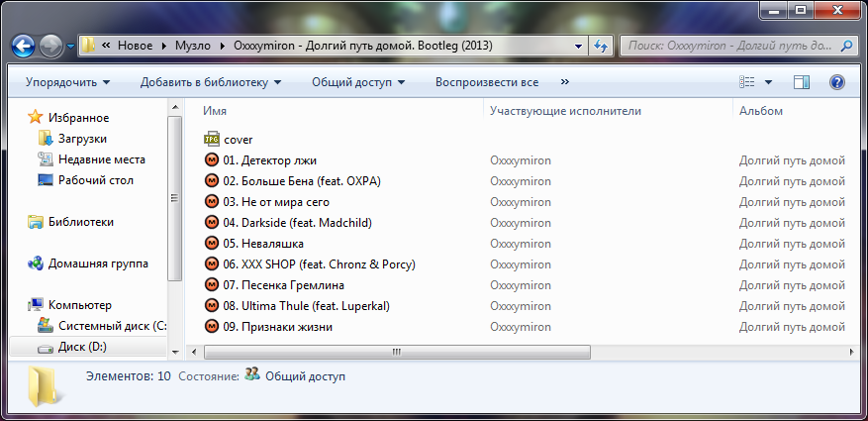Click the Загрузки folder icon
Image resolution: width=868 pixels, height=421 pixels.
click(46, 139)
